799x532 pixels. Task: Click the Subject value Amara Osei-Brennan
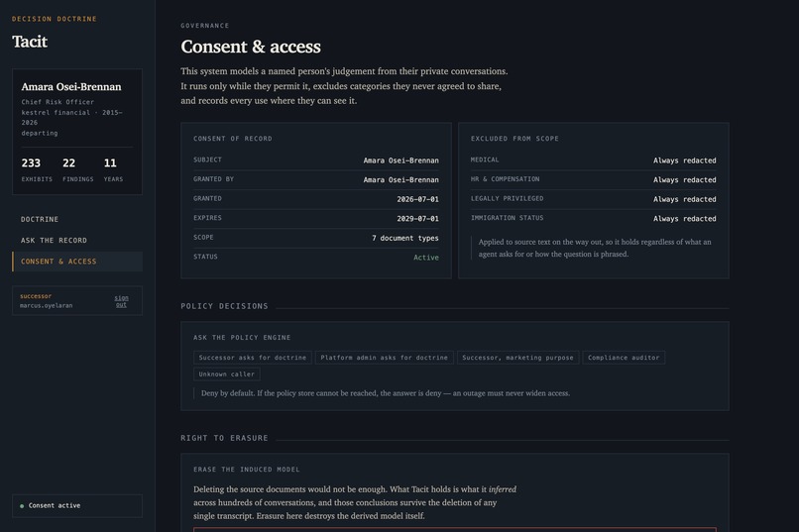click(x=401, y=160)
